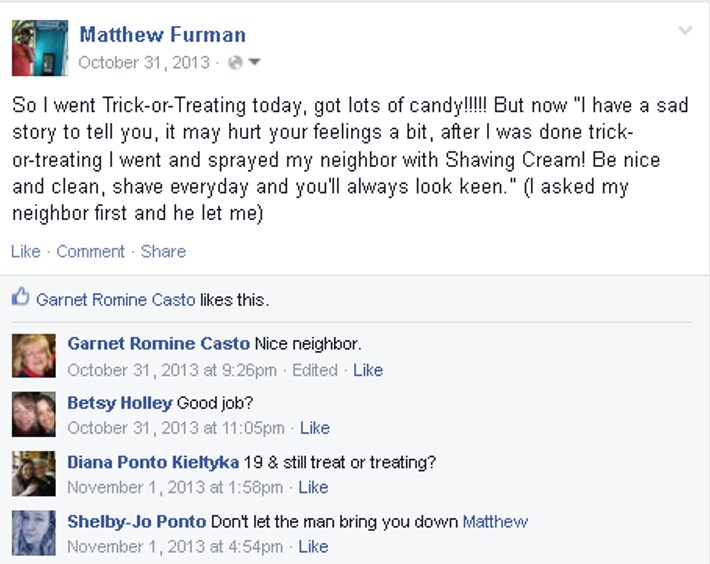The width and height of the screenshot is (710, 564).
Task: Open the audience privacy selector dropdown
Action: coord(254,62)
